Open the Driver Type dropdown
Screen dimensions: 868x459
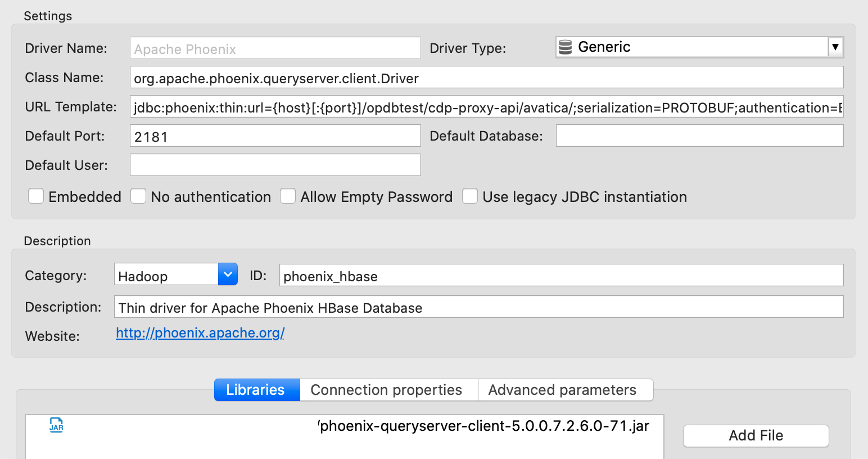click(836, 47)
